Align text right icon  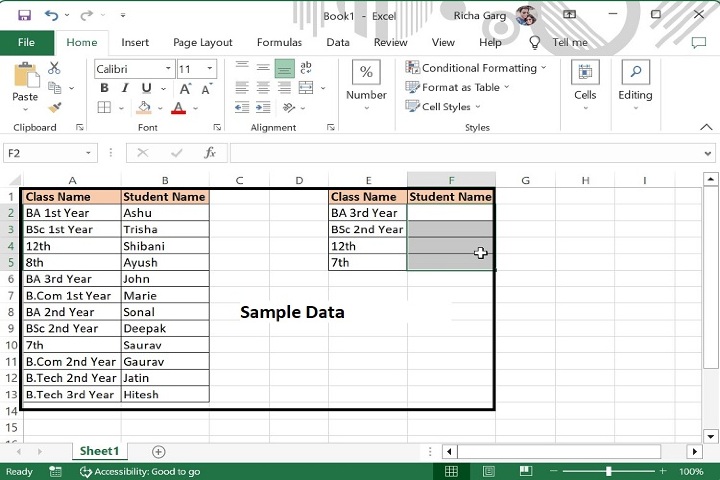click(284, 87)
